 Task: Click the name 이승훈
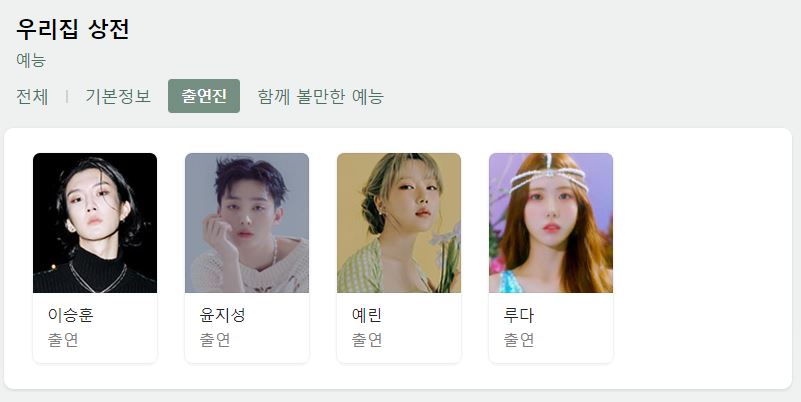[x=70, y=315]
